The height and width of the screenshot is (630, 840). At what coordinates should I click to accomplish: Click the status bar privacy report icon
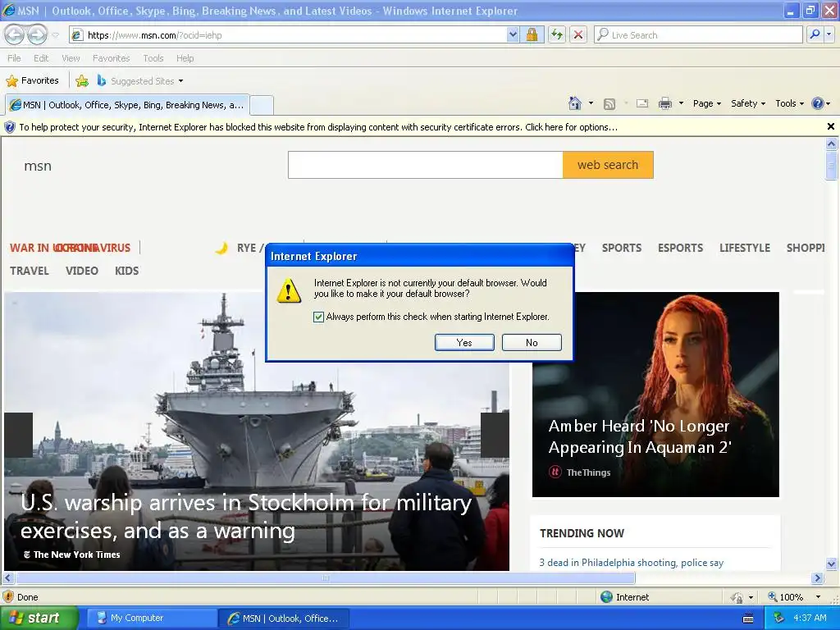tap(737, 597)
